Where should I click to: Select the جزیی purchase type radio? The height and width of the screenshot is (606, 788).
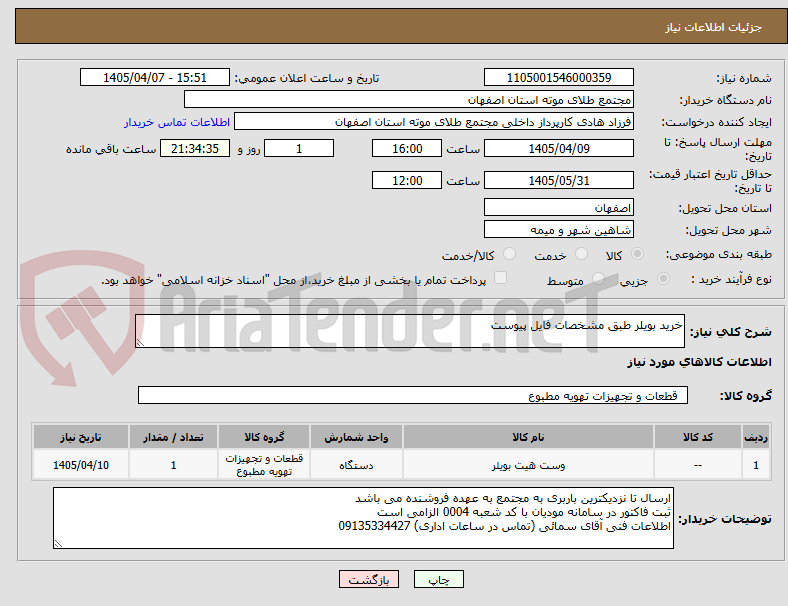pyautogui.click(x=663, y=279)
